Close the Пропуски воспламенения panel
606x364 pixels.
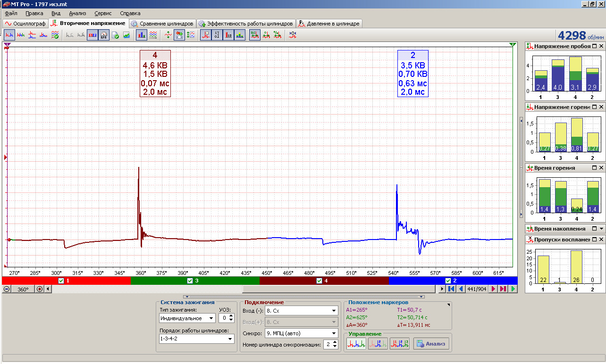click(x=601, y=240)
